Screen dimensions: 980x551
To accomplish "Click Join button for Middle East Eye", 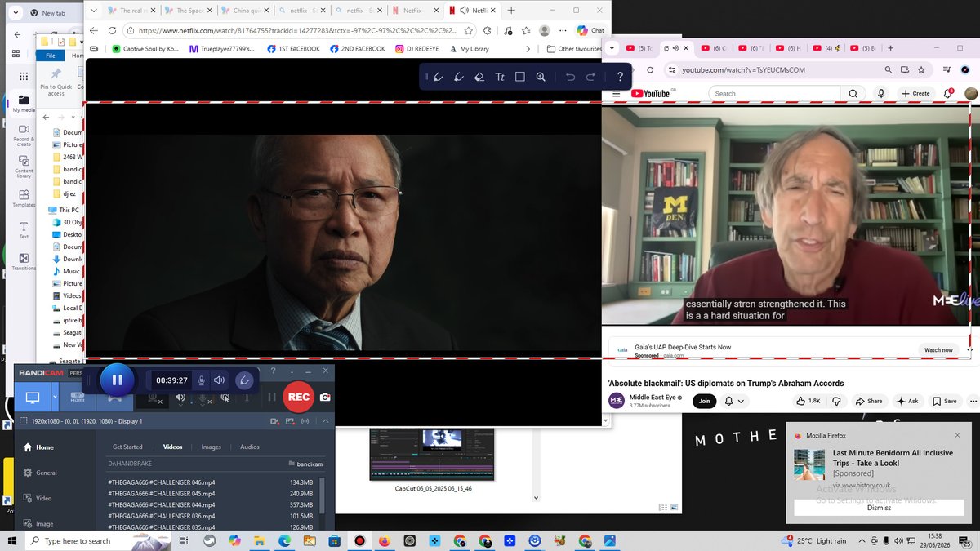I will [703, 401].
